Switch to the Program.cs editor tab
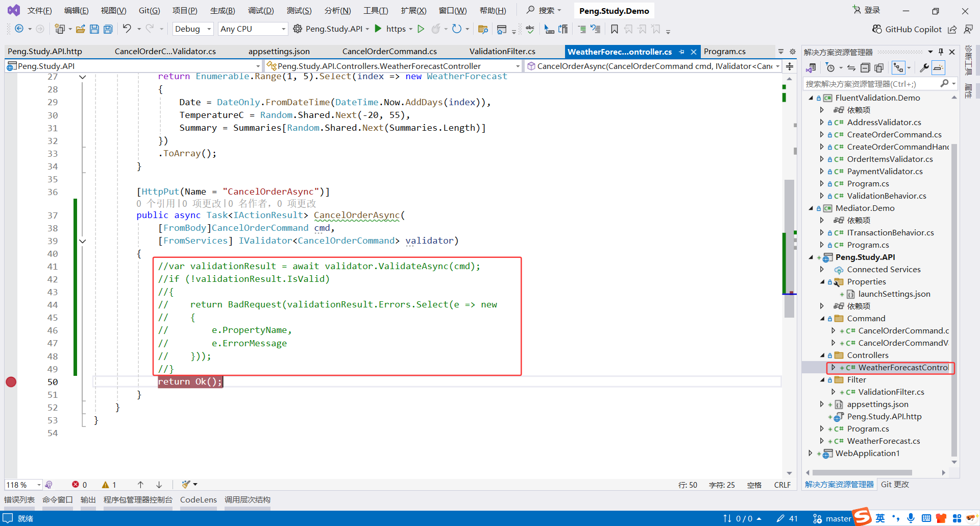Viewport: 980px width, 526px height. 724,52
